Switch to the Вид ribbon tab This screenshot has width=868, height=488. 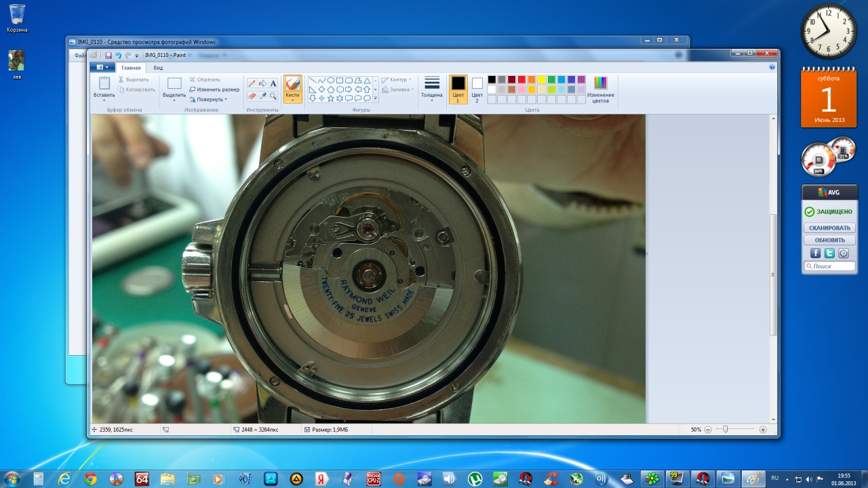pos(158,68)
